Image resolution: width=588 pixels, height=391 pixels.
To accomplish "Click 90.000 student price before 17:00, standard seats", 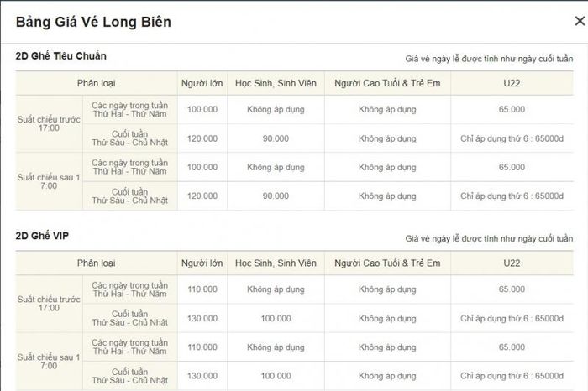I will 276,138.
